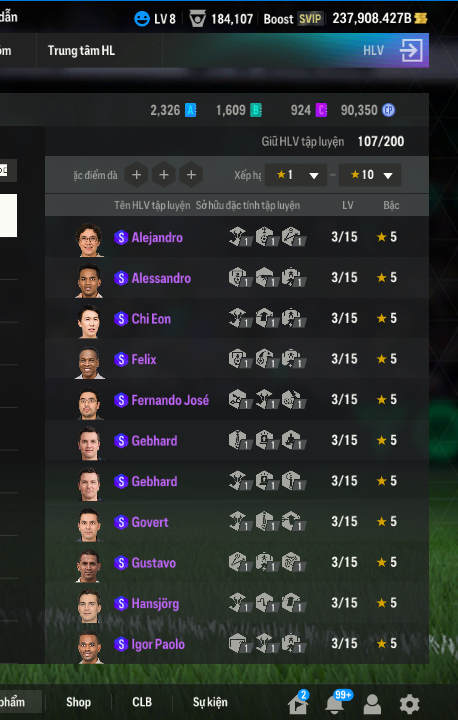The height and width of the screenshot is (720, 458).
Task: Click the first trait filter plus slot
Action: click(x=136, y=175)
